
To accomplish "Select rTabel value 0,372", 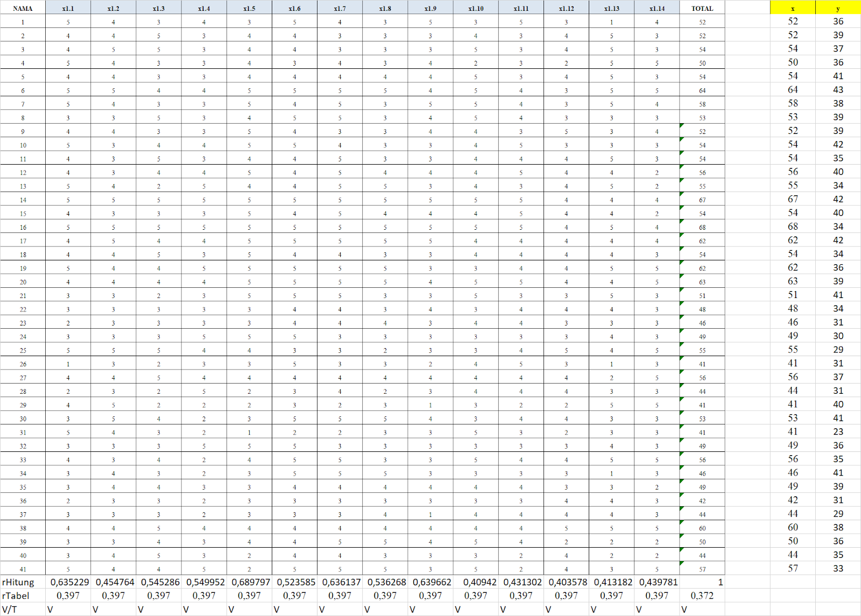I will [x=702, y=596].
